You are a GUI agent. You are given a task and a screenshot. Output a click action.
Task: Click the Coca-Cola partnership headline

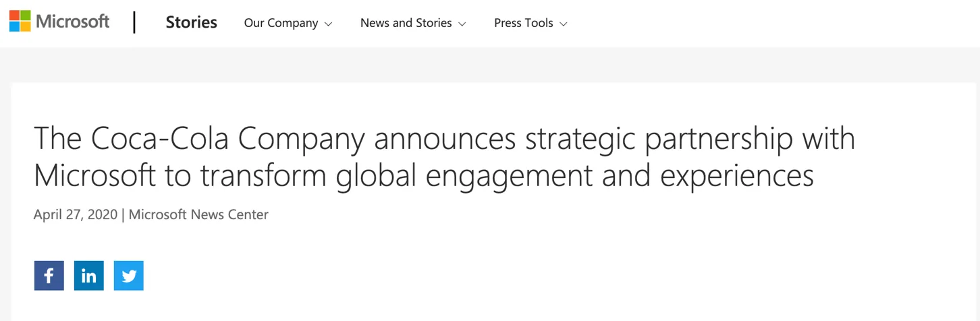(x=444, y=157)
